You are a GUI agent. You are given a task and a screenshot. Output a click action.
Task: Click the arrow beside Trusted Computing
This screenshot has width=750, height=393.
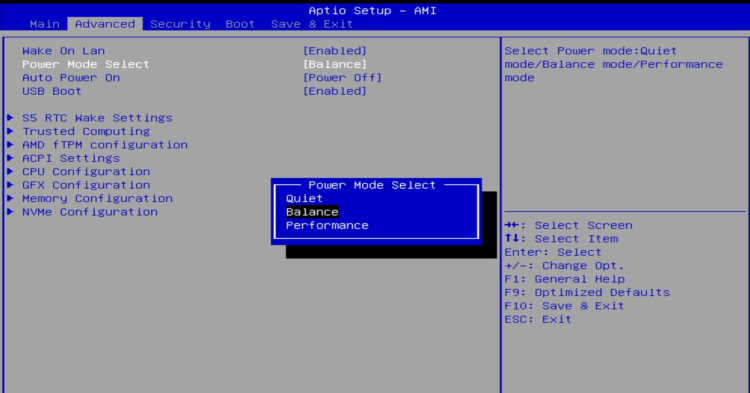(x=10, y=131)
